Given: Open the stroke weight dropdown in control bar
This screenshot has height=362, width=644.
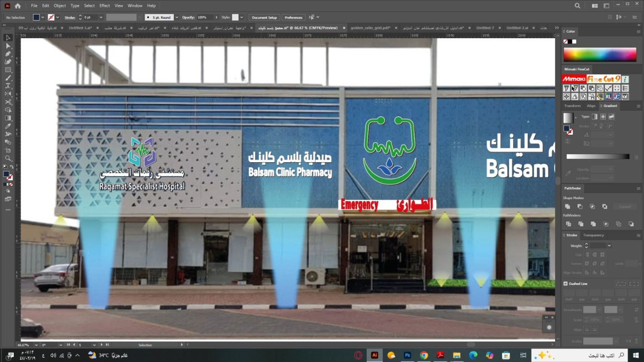Looking at the screenshot, I should pos(101,18).
